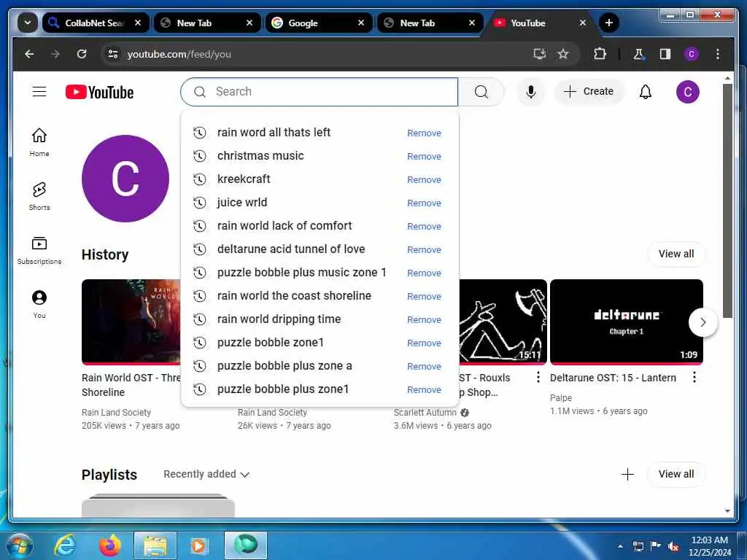Click the Create button
The height and width of the screenshot is (560, 747).
coord(589,91)
